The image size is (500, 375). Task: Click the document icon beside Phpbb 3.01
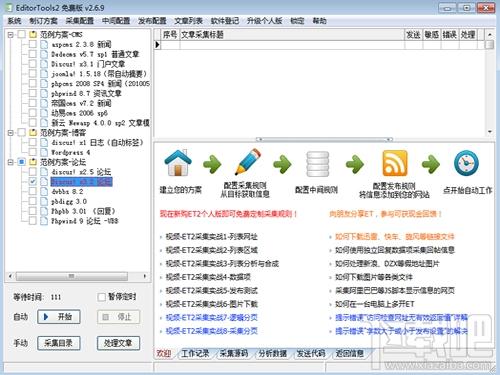coord(44,211)
